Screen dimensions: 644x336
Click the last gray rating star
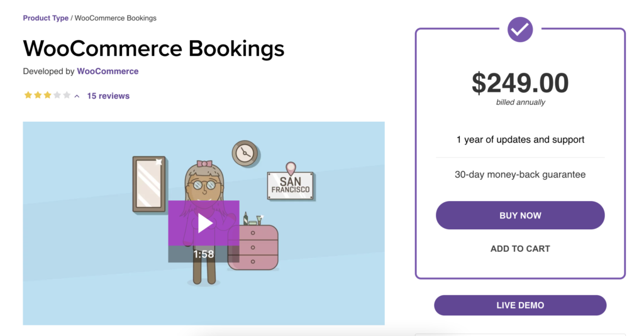pos(67,95)
